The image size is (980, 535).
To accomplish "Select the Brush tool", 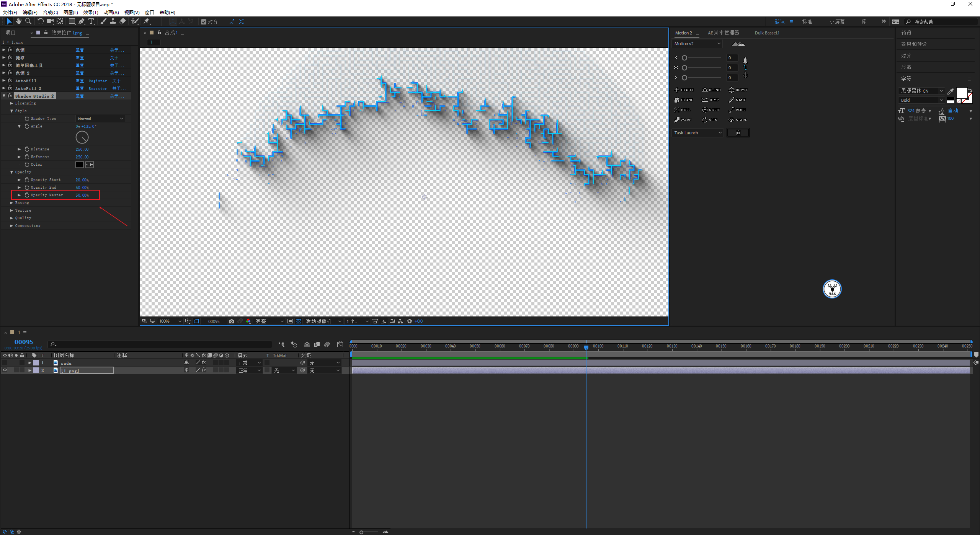I will pyautogui.click(x=103, y=21).
